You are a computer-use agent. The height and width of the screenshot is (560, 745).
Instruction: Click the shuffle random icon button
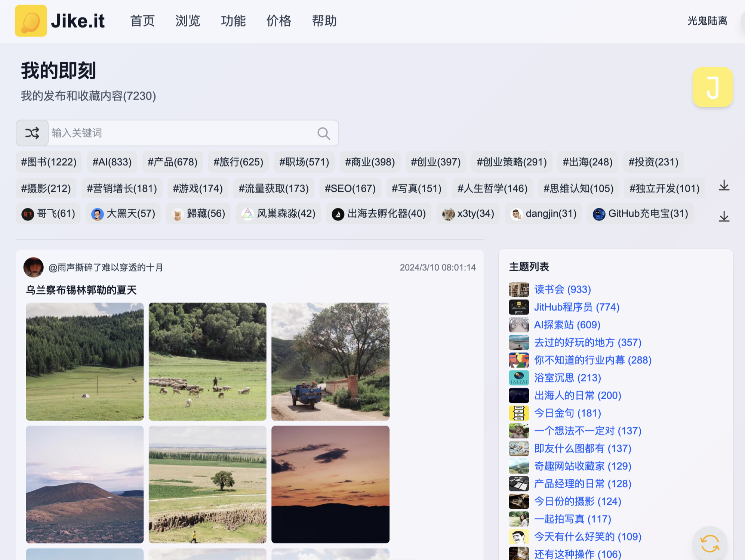point(32,133)
